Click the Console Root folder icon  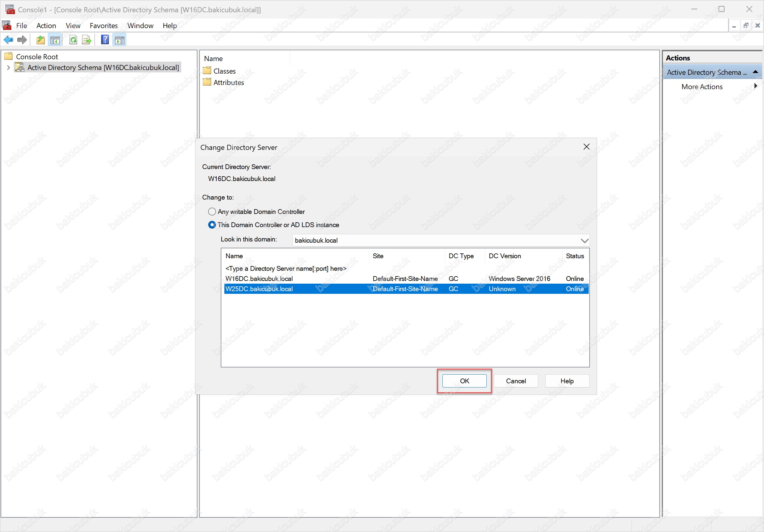(x=8, y=56)
